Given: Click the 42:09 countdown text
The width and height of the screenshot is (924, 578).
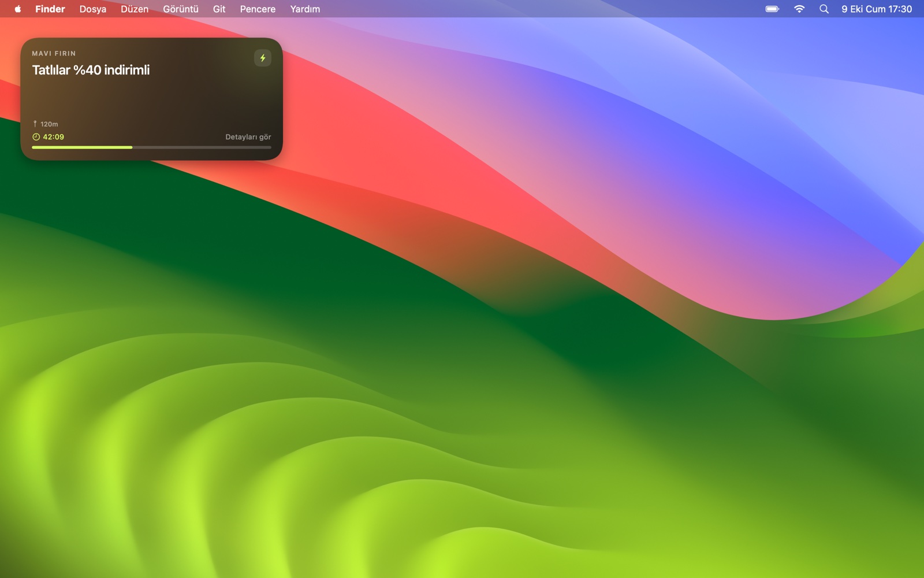Looking at the screenshot, I should [x=53, y=137].
